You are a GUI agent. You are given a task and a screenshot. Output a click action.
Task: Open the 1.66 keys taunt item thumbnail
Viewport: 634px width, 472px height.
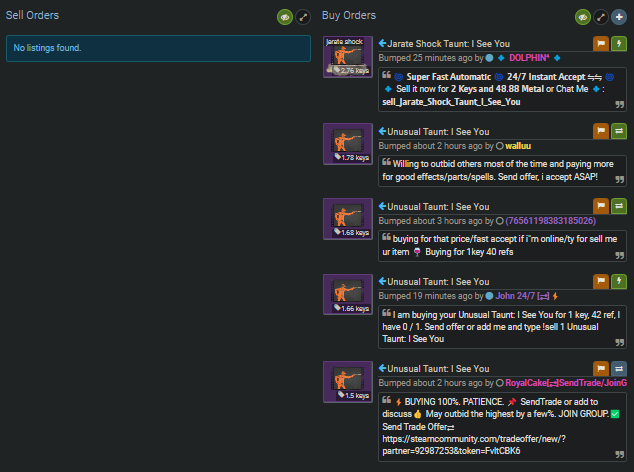coord(348,294)
